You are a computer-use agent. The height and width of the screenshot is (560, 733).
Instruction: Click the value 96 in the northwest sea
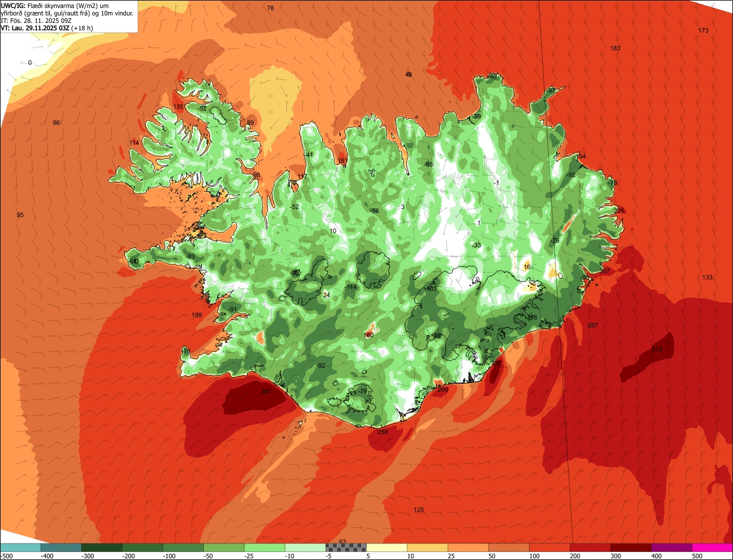56,123
